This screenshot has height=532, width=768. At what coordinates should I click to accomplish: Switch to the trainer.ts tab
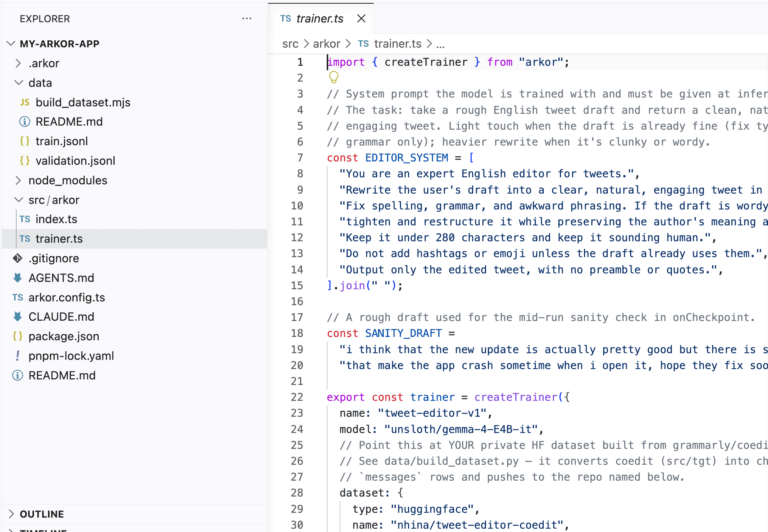pos(320,18)
